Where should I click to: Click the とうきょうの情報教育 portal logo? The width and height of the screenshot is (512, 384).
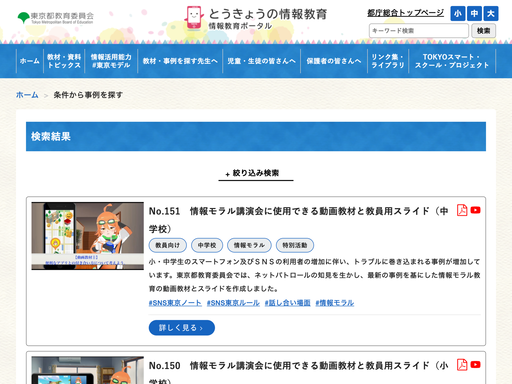coord(256,18)
